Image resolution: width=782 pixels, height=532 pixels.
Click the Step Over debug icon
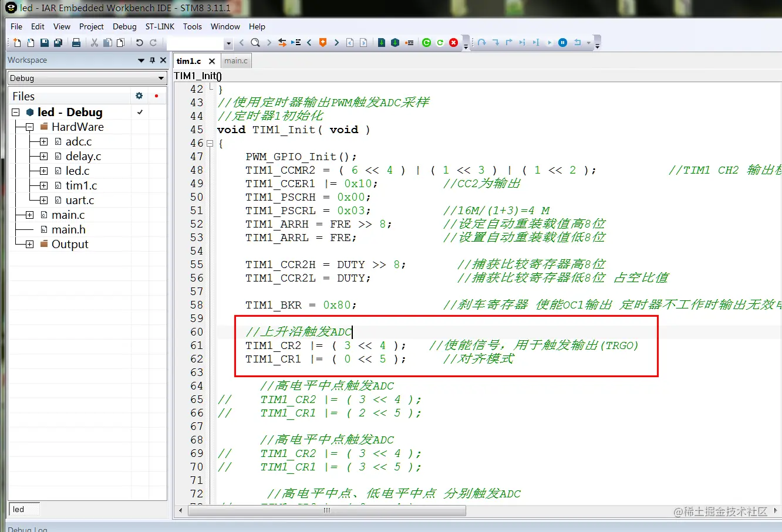coord(481,42)
